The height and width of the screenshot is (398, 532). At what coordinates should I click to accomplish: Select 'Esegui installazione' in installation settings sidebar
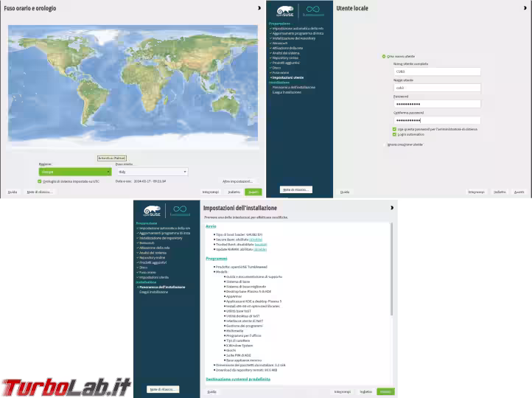click(153, 292)
